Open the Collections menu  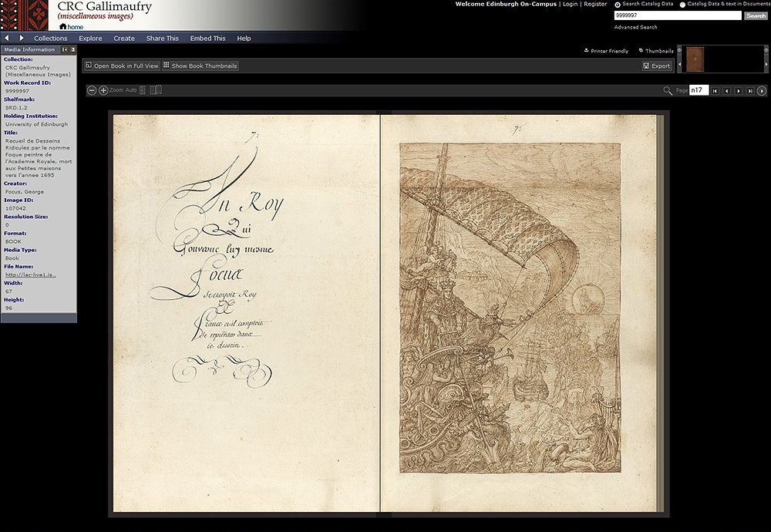50,38
